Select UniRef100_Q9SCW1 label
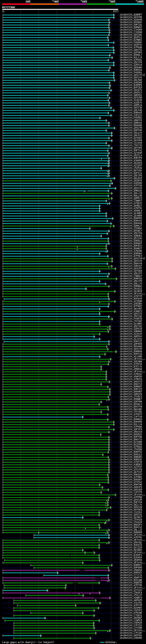The height and width of the screenshot is (644, 146). point(131,35)
